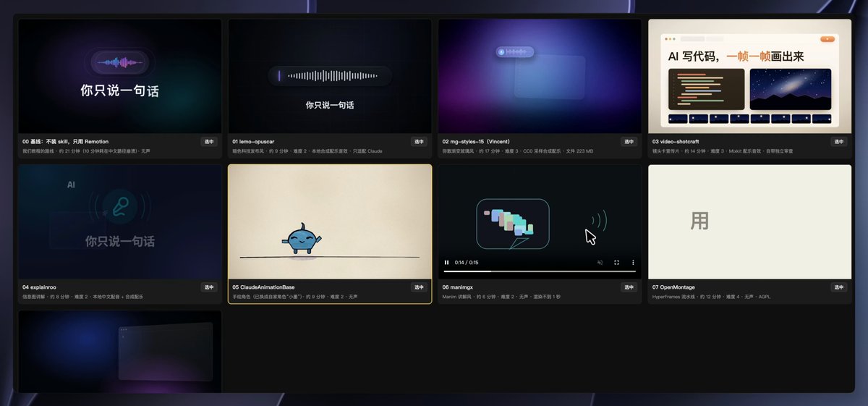Unmute the 06 manimgx video audio

point(600,262)
